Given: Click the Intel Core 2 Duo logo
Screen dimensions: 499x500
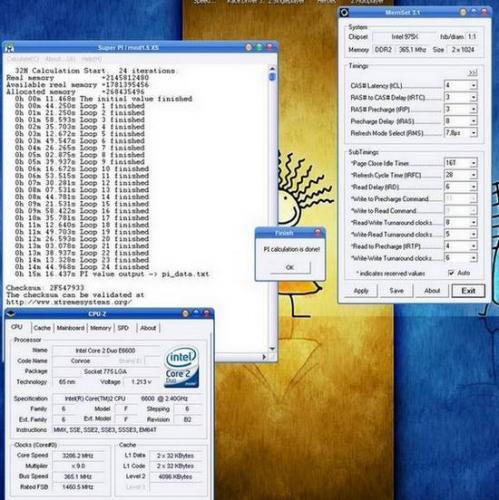Looking at the screenshot, I should [x=182, y=367].
